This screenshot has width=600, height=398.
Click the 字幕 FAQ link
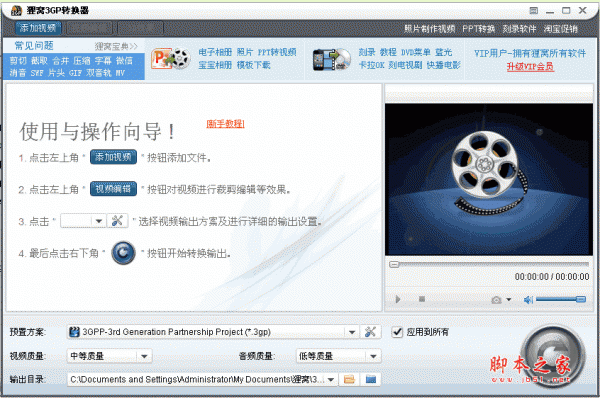point(103,60)
